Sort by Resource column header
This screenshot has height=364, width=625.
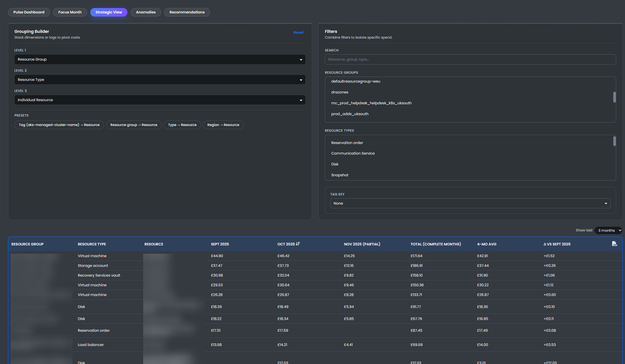click(x=154, y=244)
